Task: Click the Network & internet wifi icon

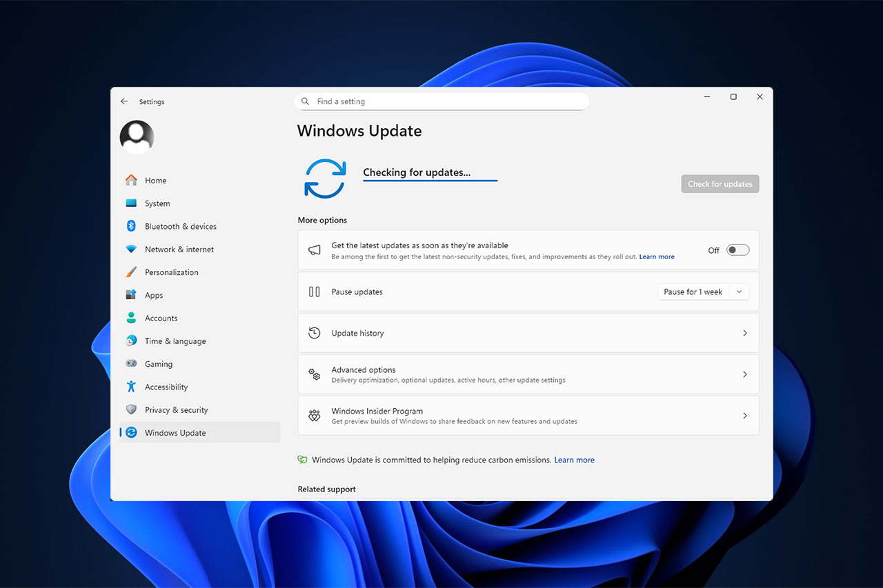Action: coord(131,250)
